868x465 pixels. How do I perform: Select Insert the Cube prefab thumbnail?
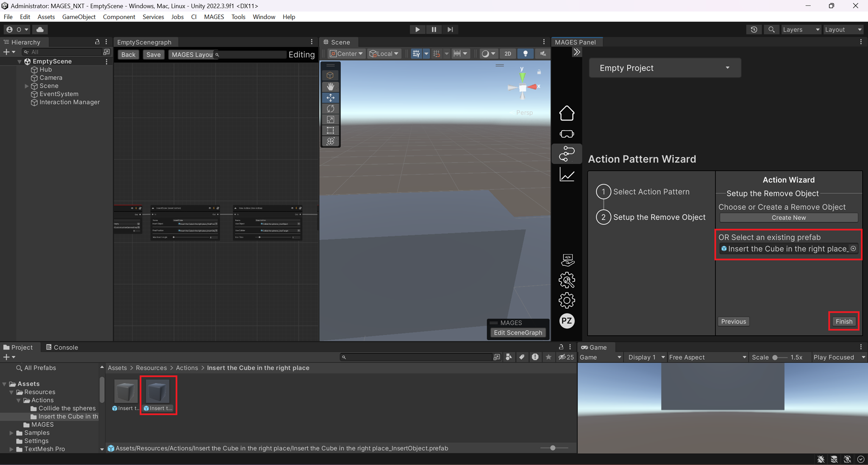[159, 392]
